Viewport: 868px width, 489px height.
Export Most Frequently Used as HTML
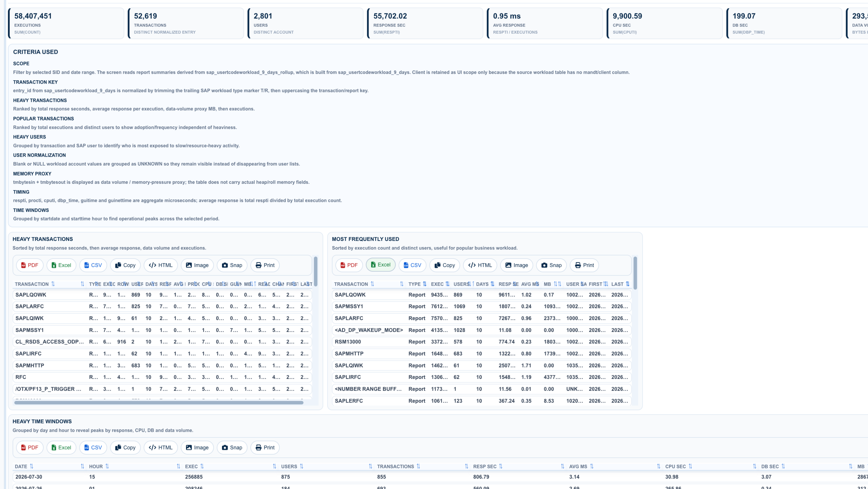(x=480, y=265)
